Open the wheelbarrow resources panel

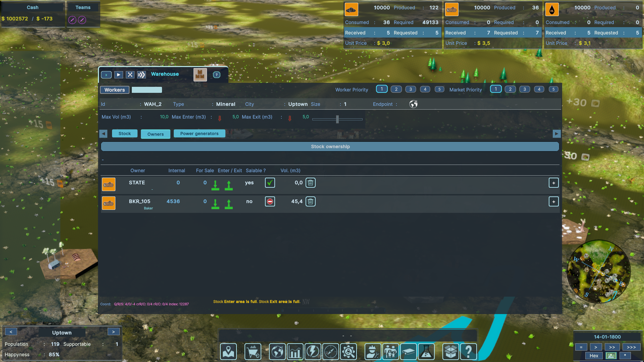point(253,352)
